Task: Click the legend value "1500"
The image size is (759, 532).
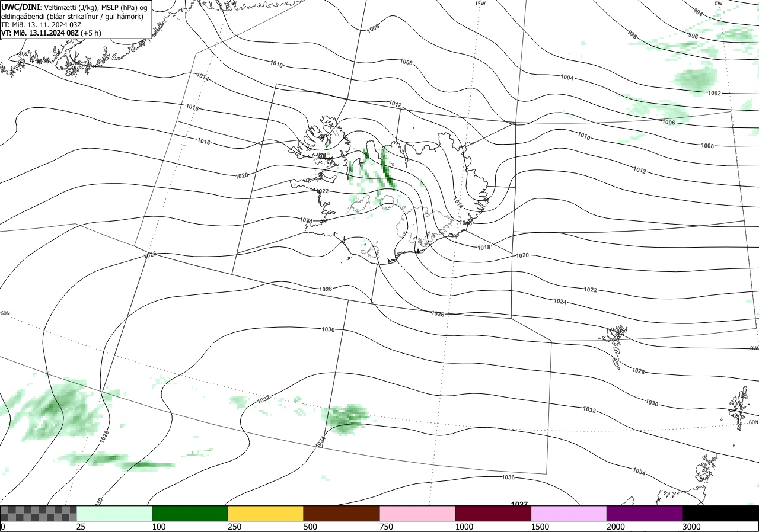Action: [540, 527]
